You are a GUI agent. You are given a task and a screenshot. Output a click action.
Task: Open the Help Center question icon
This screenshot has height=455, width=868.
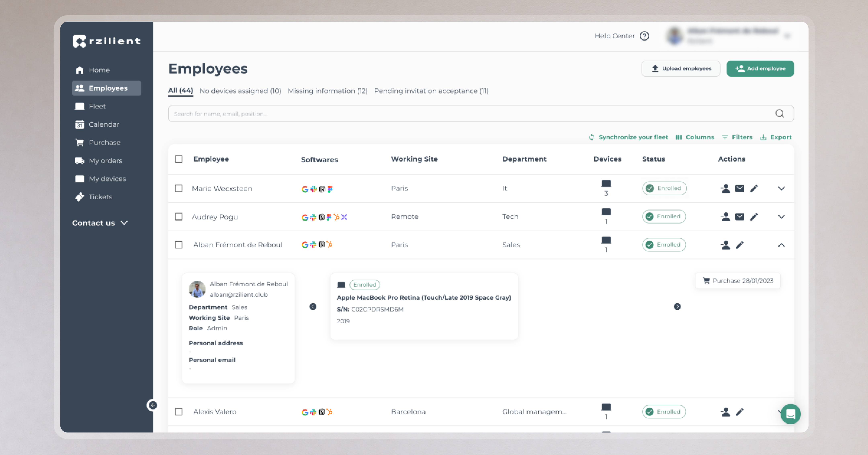click(x=645, y=36)
